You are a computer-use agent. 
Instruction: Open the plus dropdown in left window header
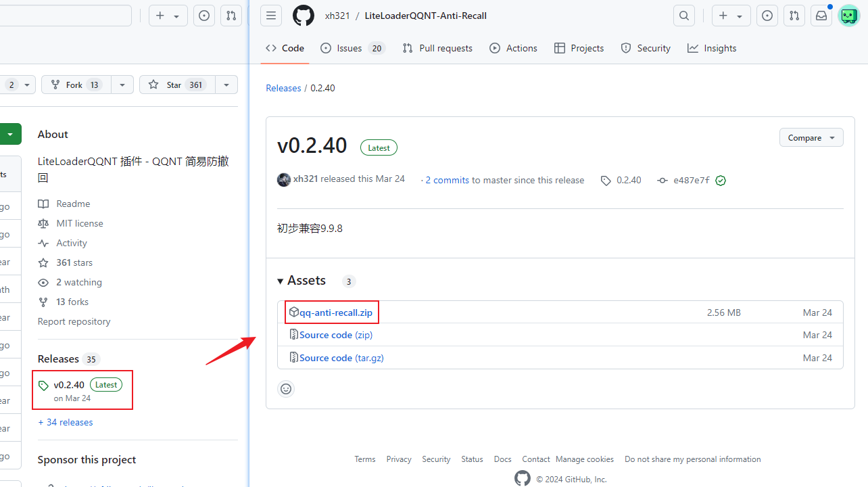tap(168, 16)
